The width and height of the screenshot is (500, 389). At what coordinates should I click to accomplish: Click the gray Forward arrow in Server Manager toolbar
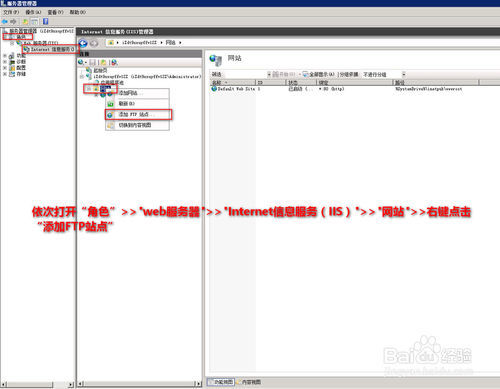(13, 22)
